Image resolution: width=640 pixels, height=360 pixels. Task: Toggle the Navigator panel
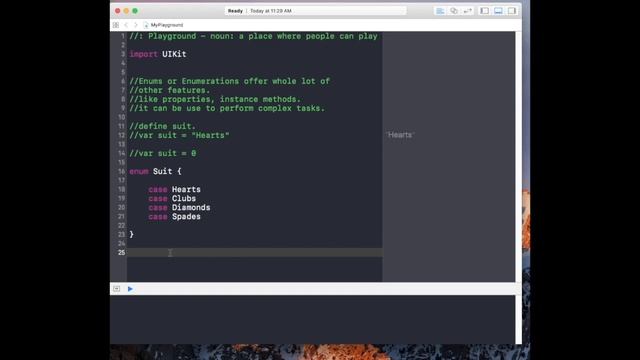(484, 11)
